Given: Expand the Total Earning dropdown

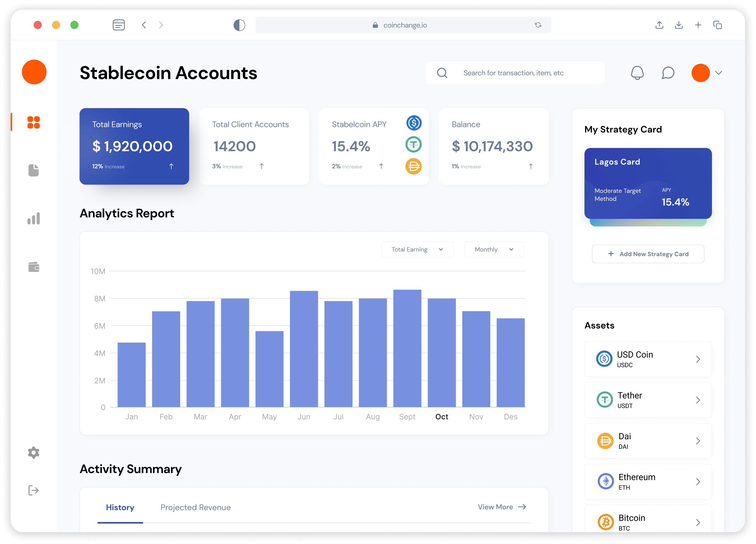Looking at the screenshot, I should [x=417, y=250].
